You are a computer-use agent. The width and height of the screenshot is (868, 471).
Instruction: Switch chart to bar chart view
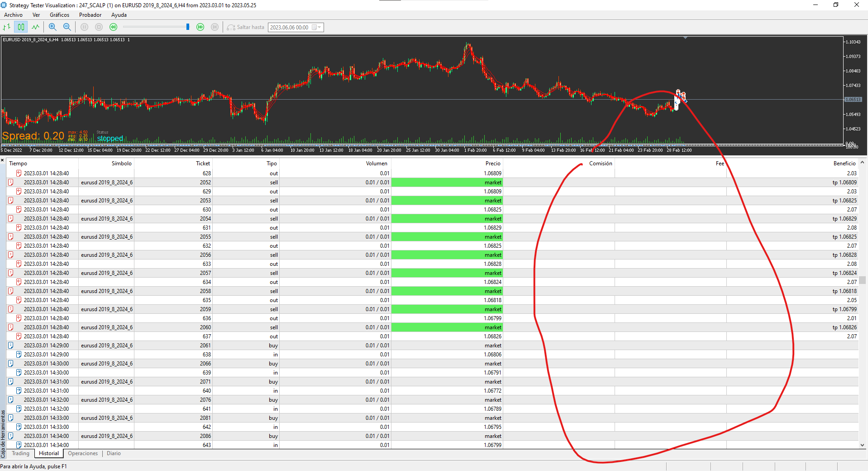[7, 27]
